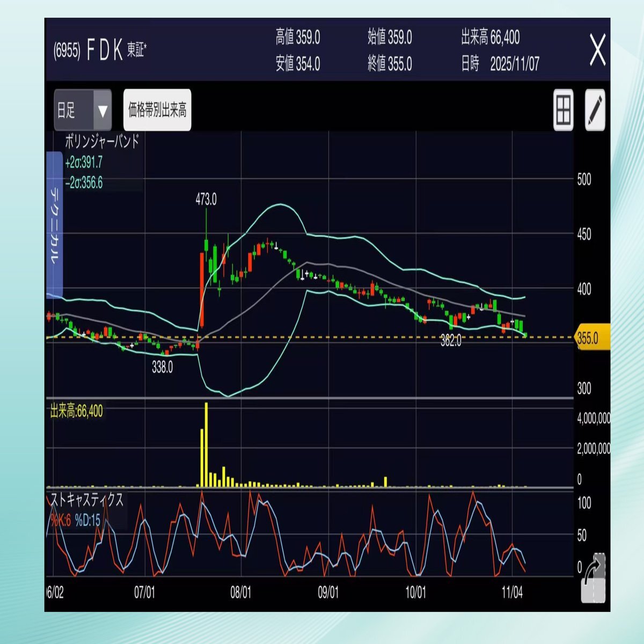Click the +2σ:391.7 value
644x644 pixels.
coord(84,162)
